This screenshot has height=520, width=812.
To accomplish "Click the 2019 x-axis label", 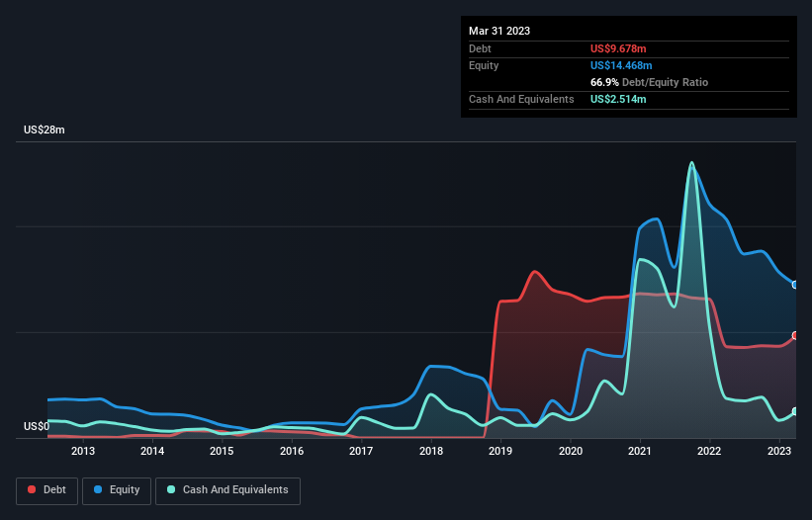I will pos(500,451).
